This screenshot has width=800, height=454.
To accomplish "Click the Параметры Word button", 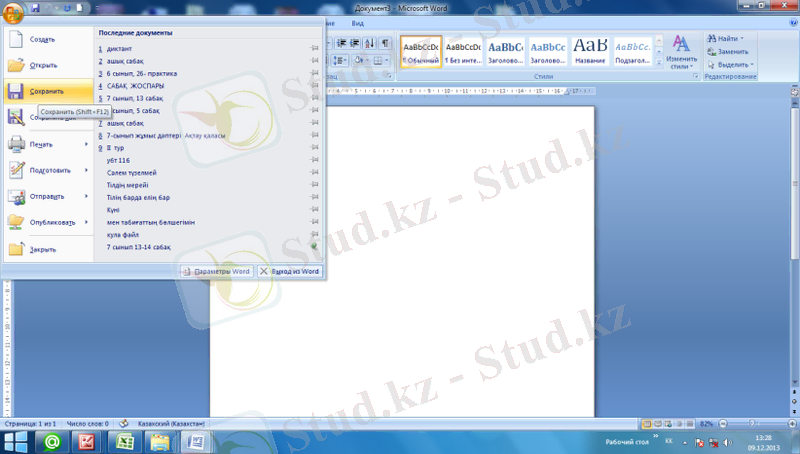I will 217,271.
